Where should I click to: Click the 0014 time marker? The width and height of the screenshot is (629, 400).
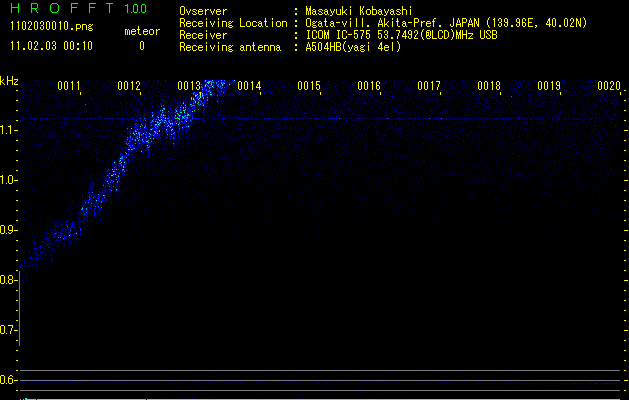(x=249, y=86)
